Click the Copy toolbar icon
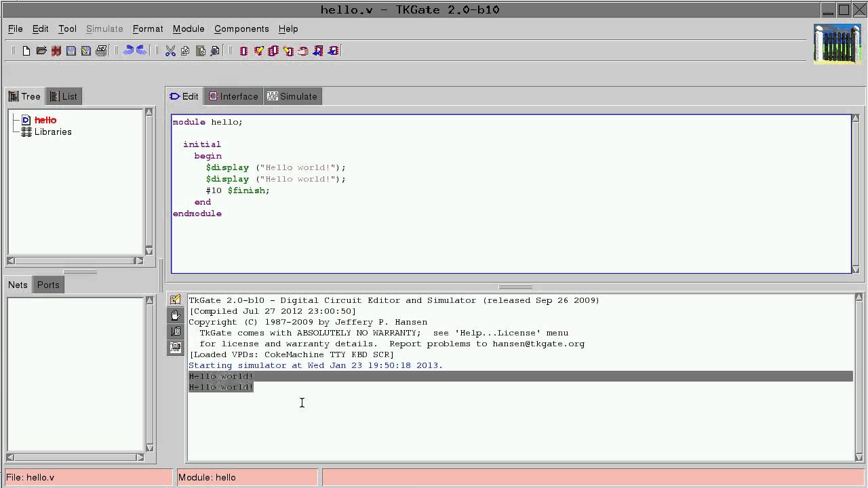Viewport: 868px width, 488px height. pyautogui.click(x=185, y=51)
